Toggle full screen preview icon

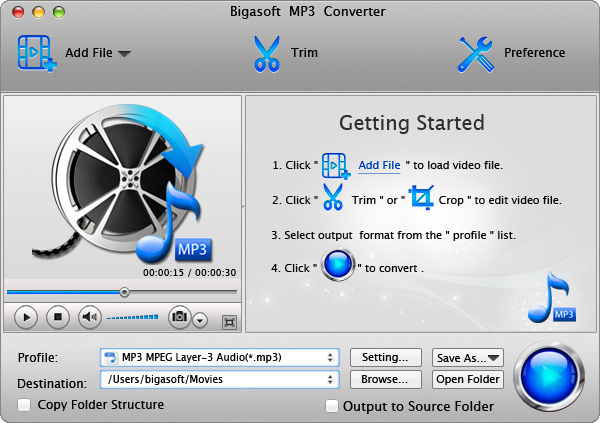(229, 322)
